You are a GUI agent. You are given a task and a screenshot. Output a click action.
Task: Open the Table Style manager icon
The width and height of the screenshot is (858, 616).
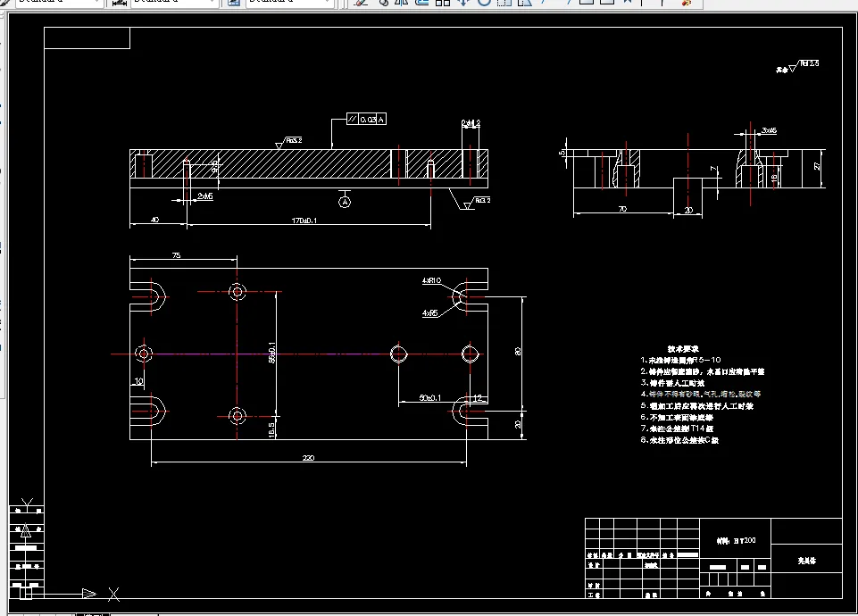coord(234,2)
